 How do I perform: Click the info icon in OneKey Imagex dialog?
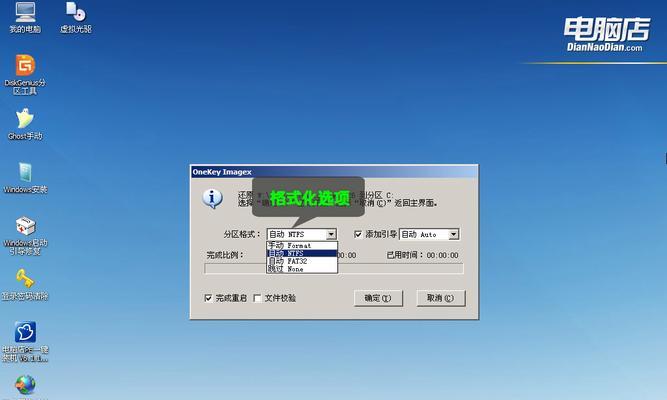coord(212,198)
